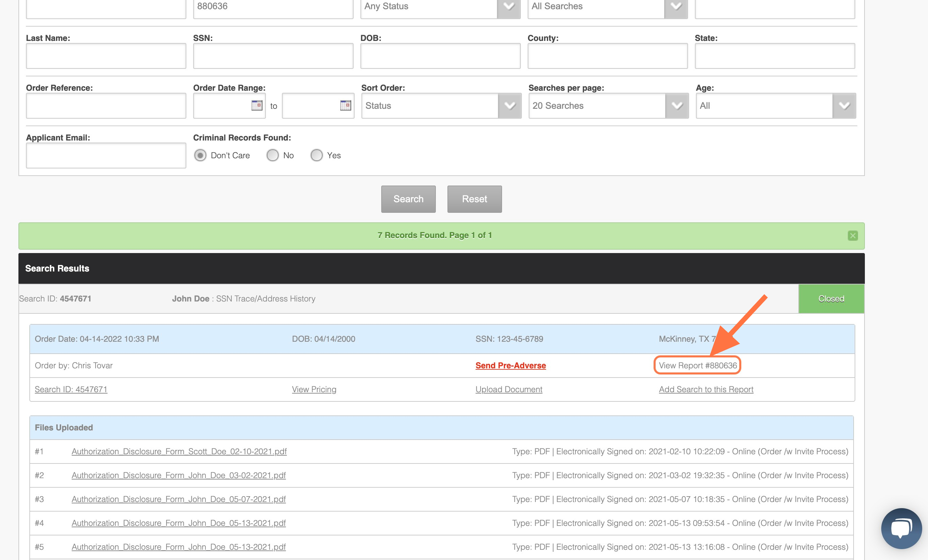Viewport: 928px width, 560px height.
Task: Focus the SSN input field
Action: click(x=273, y=56)
